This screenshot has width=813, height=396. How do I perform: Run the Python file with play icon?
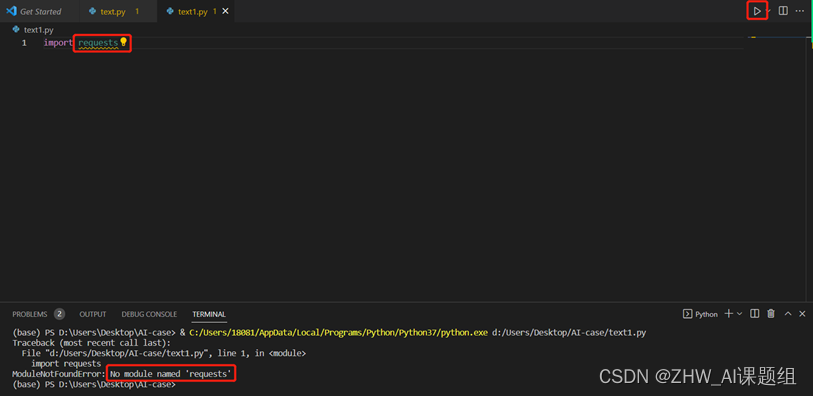[757, 11]
